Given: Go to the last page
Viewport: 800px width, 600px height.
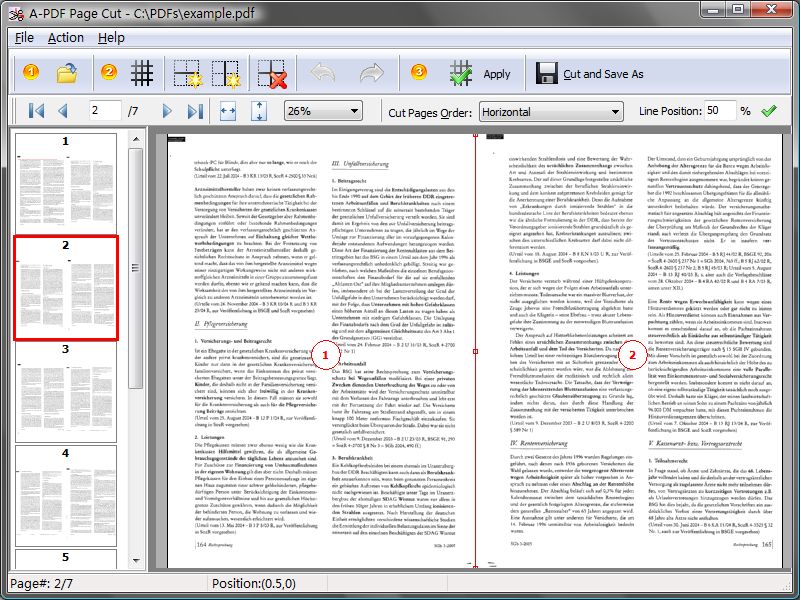Looking at the screenshot, I should point(194,109).
